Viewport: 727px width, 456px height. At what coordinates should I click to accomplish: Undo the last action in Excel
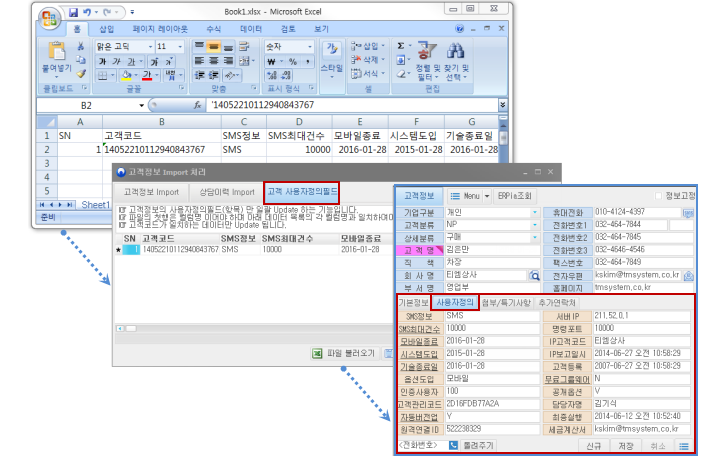click(x=87, y=12)
